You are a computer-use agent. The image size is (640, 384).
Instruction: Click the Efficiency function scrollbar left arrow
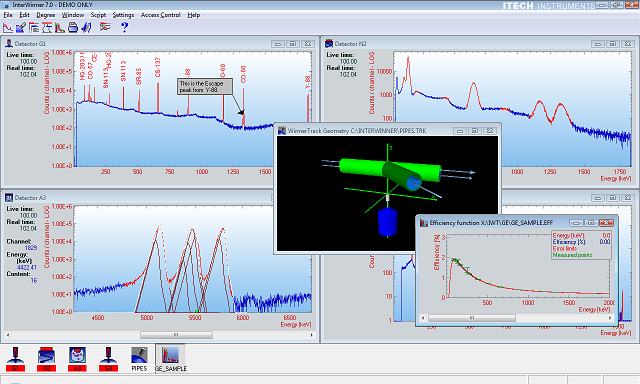pyautogui.click(x=423, y=318)
